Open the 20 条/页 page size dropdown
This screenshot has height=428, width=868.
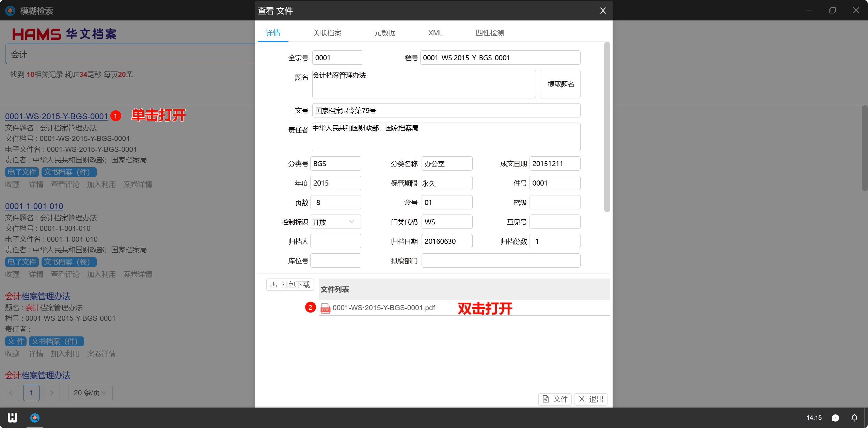(x=90, y=393)
